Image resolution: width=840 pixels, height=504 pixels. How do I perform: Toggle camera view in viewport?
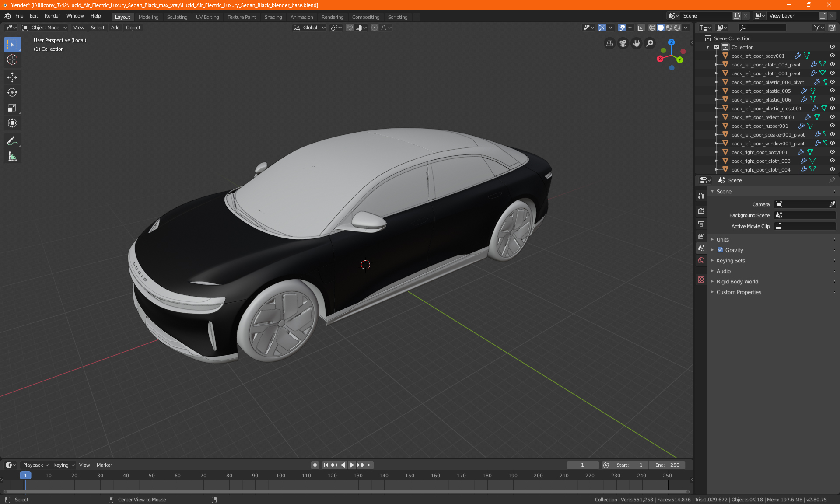[x=623, y=43]
